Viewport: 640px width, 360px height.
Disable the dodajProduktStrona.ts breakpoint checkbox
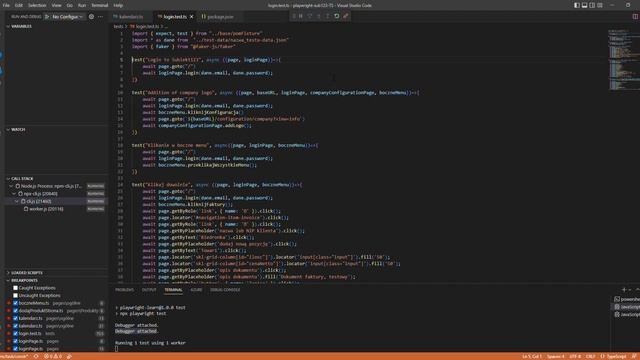point(16,311)
